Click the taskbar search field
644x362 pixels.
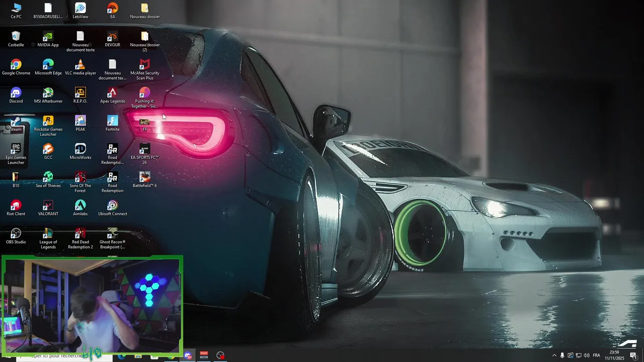click(64, 356)
